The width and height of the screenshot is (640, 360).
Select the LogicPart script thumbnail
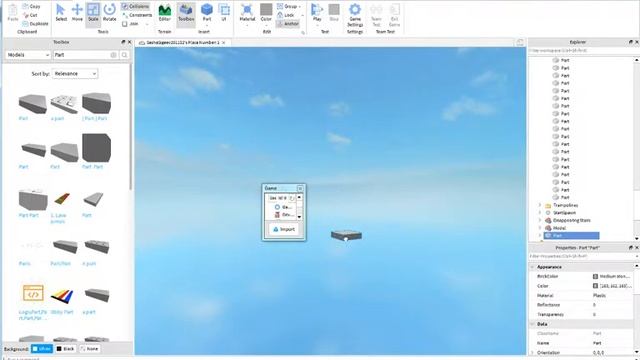[33, 294]
